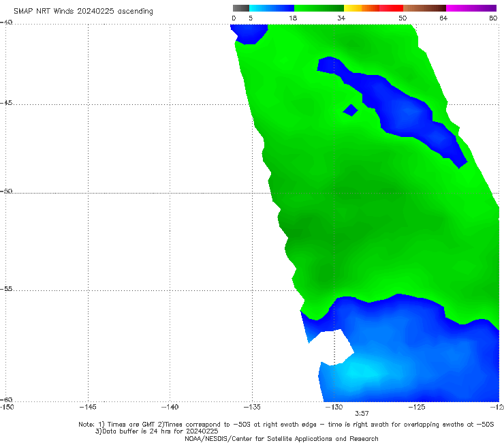
Task: Click the color bar label '18'
Action: [x=293, y=18]
